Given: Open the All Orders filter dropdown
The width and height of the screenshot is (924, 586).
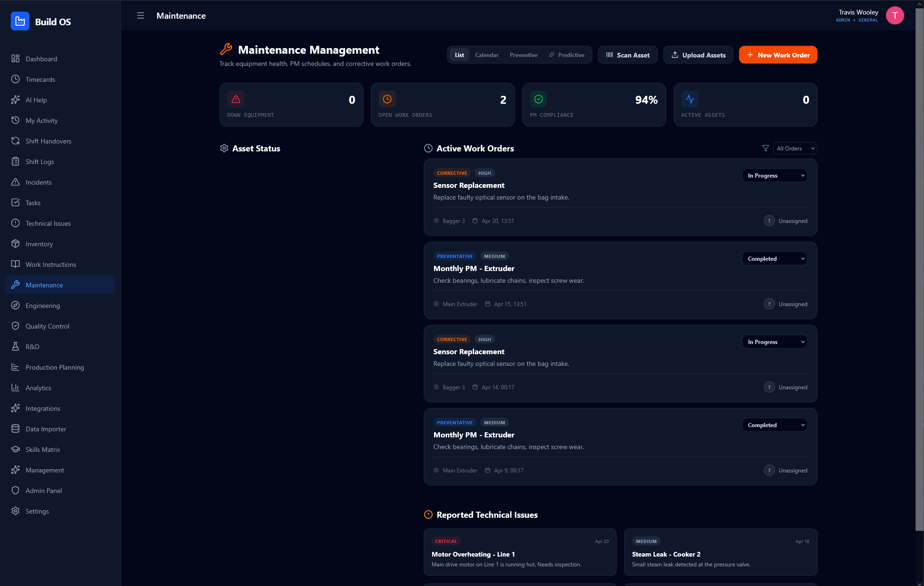Looking at the screenshot, I should (795, 149).
